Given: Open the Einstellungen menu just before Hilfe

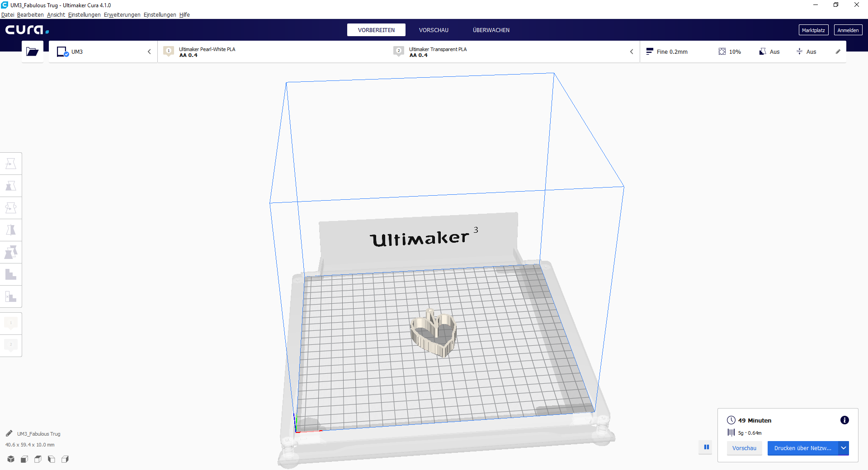Looking at the screenshot, I should click(x=160, y=15).
